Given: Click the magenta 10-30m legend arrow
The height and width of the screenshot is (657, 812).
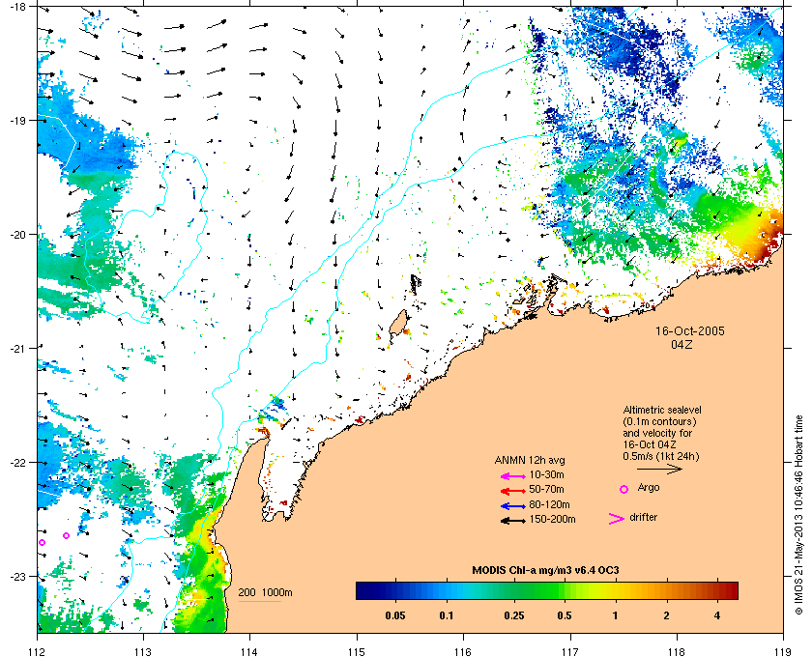Looking at the screenshot, I should 513,476.
